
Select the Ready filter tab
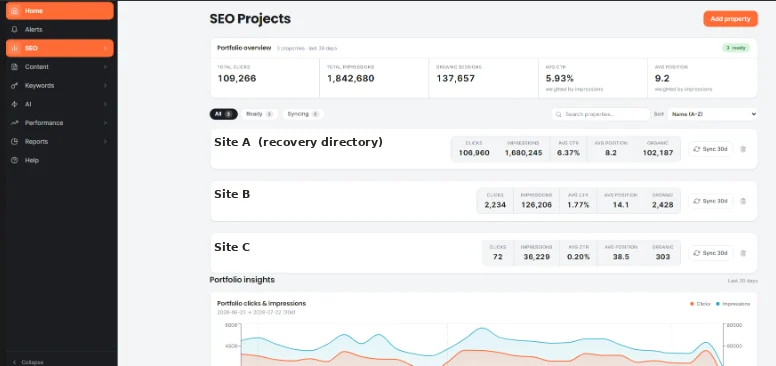point(259,114)
